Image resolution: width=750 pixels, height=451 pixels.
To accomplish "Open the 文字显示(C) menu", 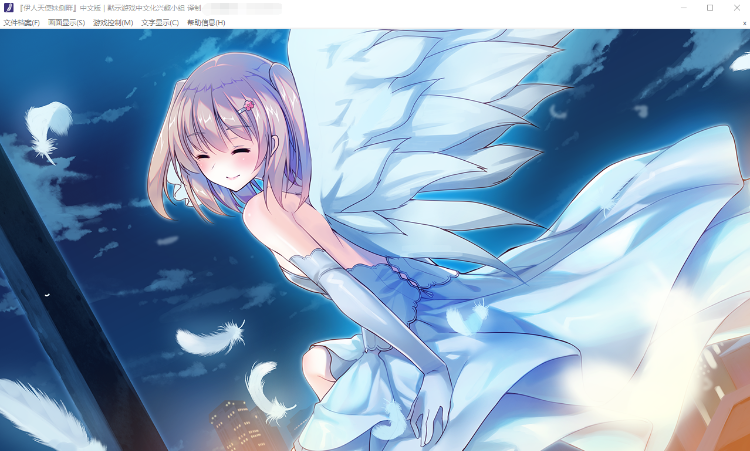I will click(160, 22).
